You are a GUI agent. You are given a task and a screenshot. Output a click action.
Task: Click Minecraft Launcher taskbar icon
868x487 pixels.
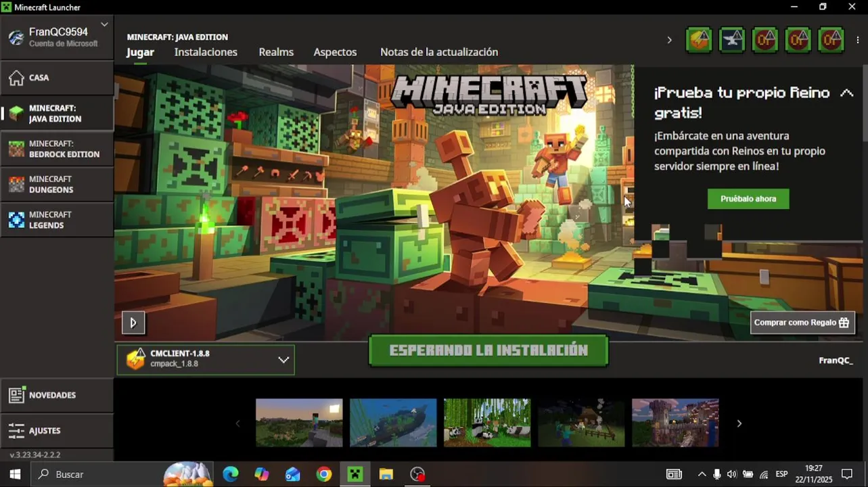click(x=355, y=474)
